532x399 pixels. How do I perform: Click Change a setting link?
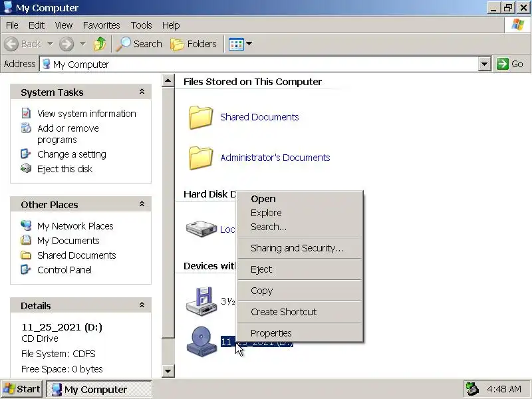[x=72, y=154]
